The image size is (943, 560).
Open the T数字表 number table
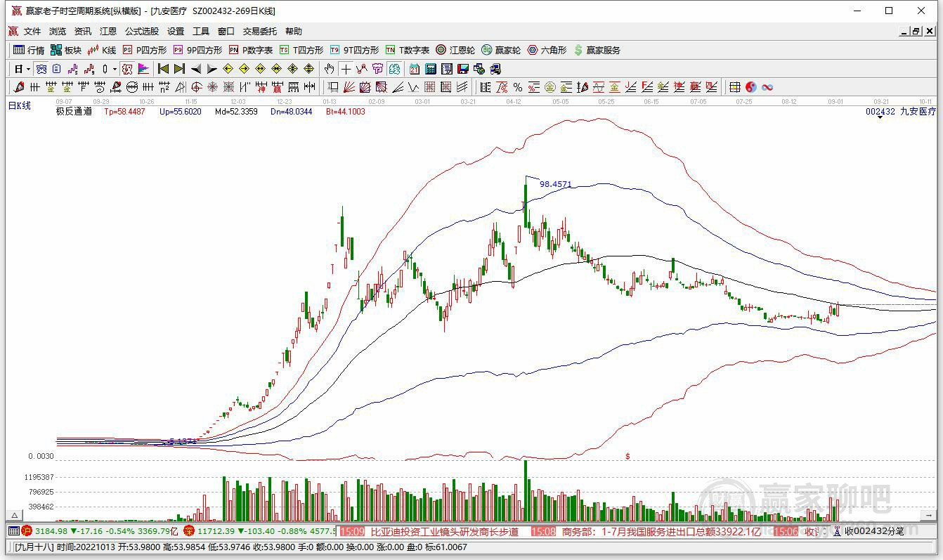coord(408,50)
